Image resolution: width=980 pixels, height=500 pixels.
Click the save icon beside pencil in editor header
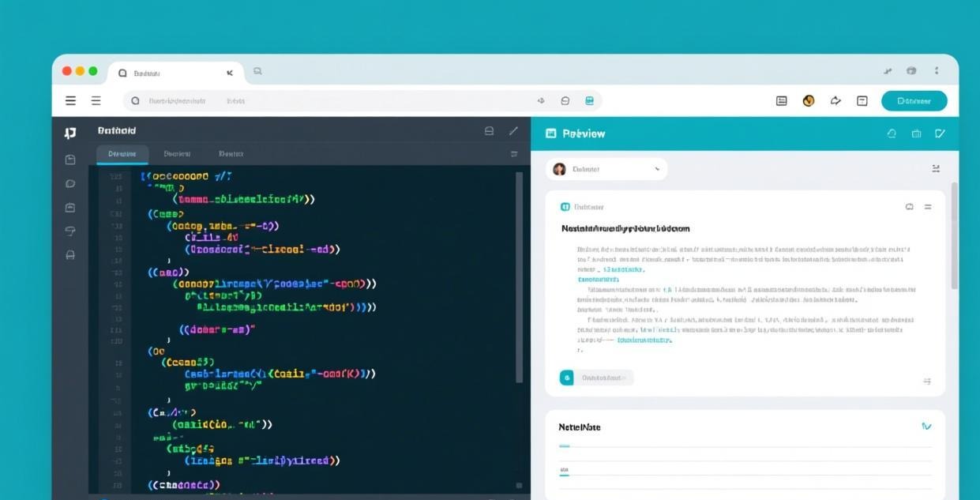click(489, 131)
